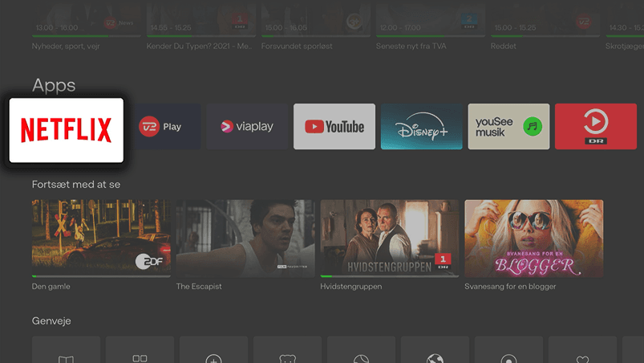Select the TV 2 News 13.00 - 16.00 program

[87, 20]
